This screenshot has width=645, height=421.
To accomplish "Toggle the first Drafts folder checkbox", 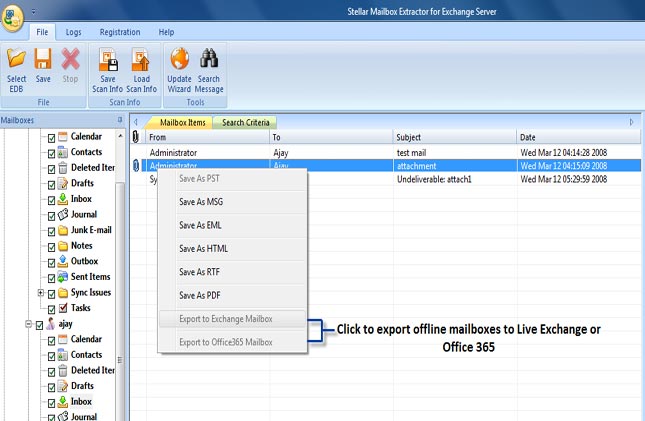I will [x=51, y=185].
